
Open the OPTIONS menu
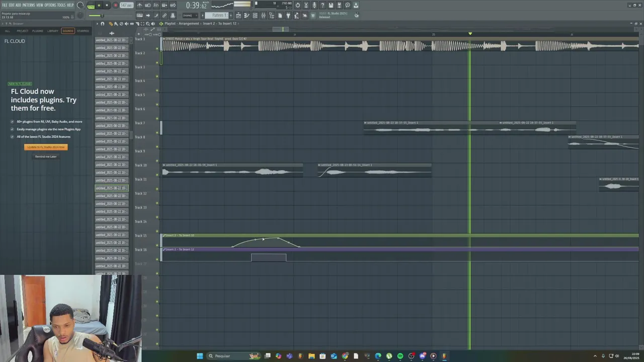[x=50, y=5]
